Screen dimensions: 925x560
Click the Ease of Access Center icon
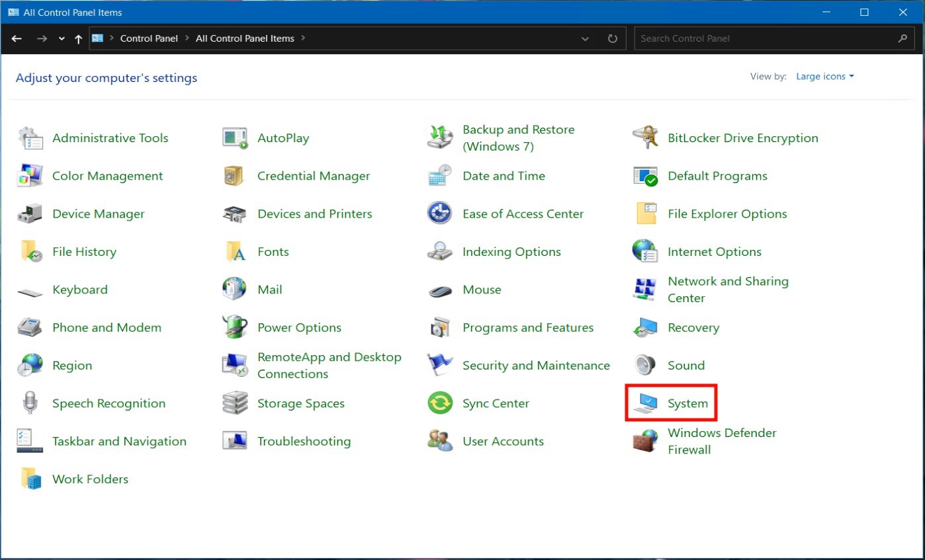pos(440,214)
